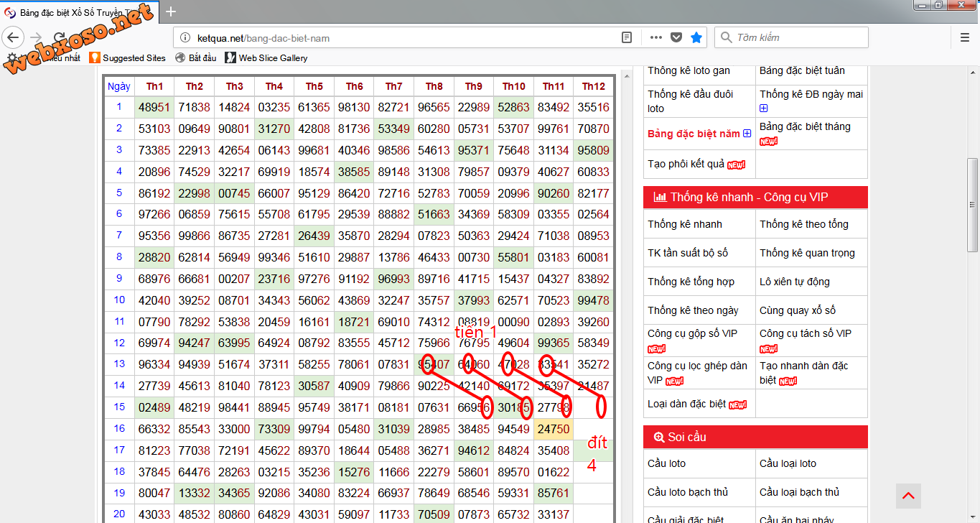Open Cùng quay xổ số link
Image resolution: width=980 pixels, height=523 pixels.
click(x=798, y=310)
